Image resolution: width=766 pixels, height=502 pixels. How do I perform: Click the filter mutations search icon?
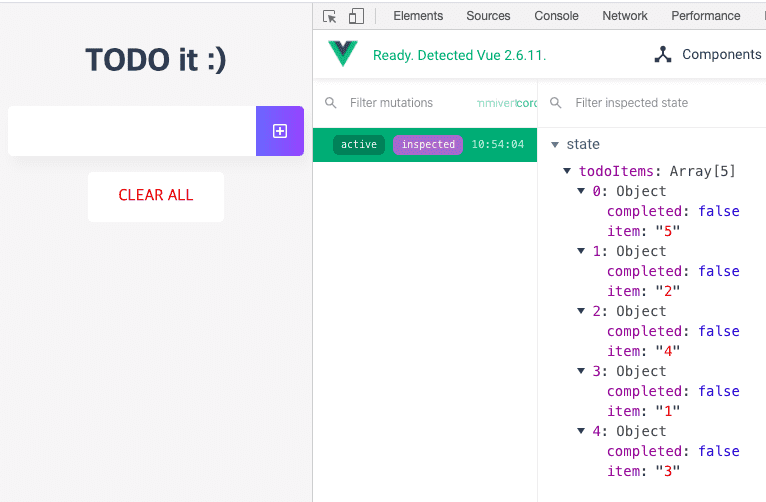tap(331, 103)
